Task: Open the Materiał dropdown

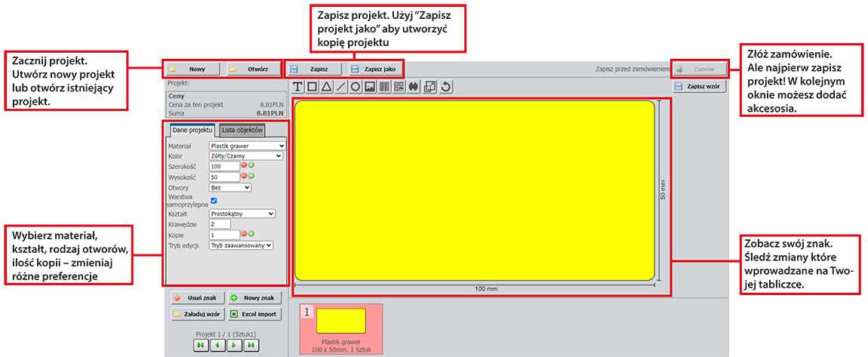Action: (247, 146)
